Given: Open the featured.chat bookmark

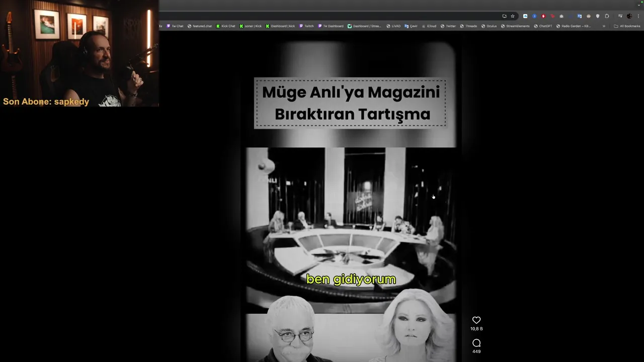Looking at the screenshot, I should point(200,26).
